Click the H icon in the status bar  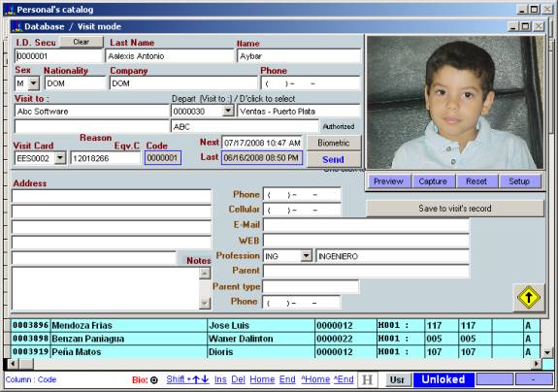click(367, 380)
